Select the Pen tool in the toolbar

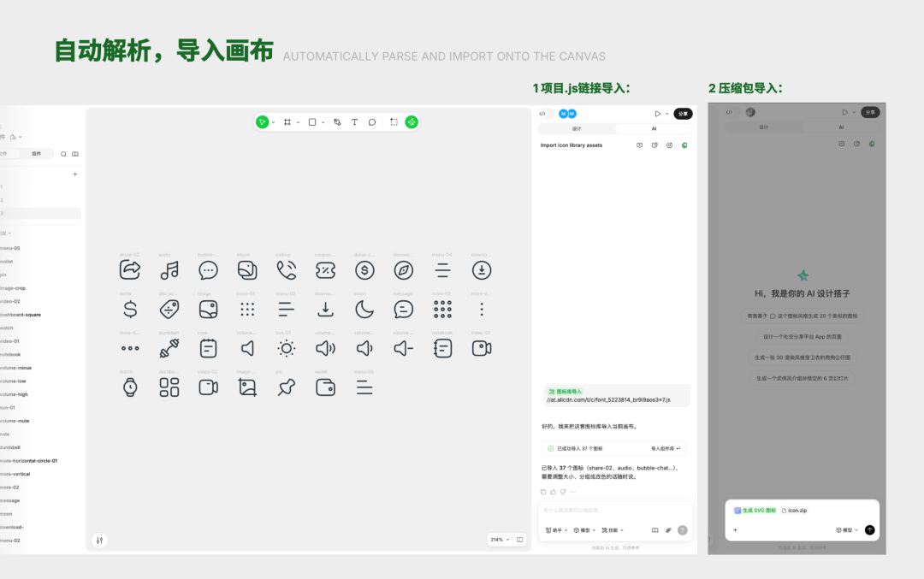[x=337, y=122]
